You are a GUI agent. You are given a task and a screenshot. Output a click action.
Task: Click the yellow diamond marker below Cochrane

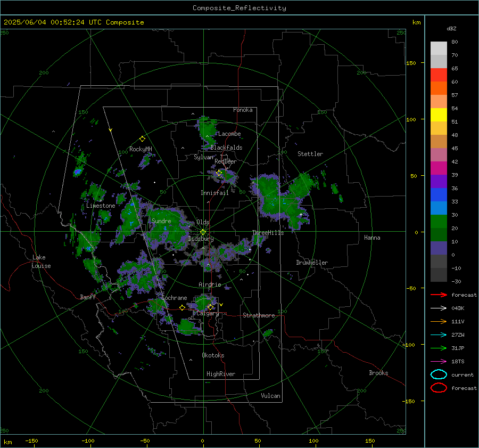click(x=182, y=308)
